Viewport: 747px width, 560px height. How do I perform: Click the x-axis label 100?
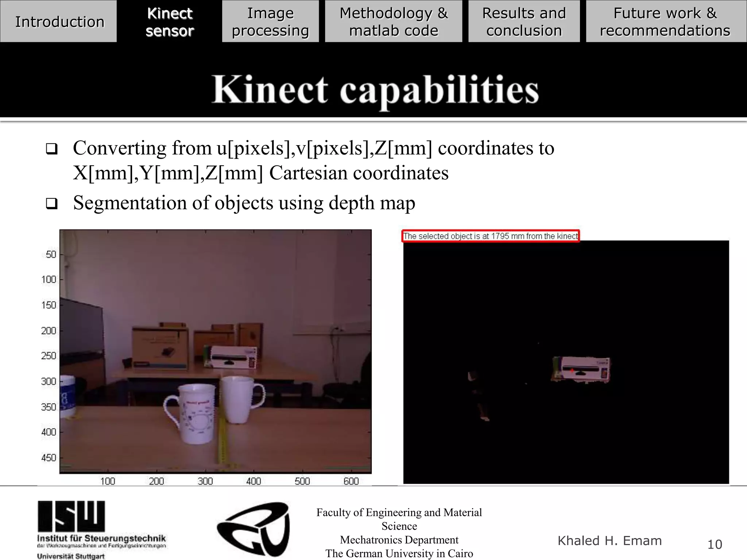click(x=108, y=481)
